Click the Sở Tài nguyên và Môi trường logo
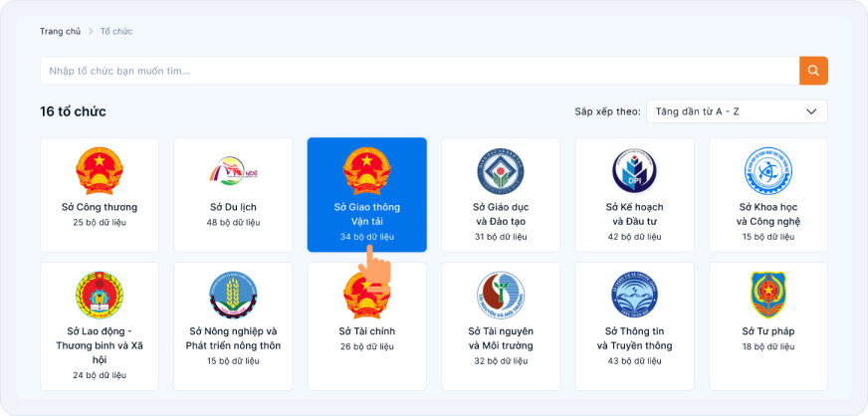Screen dimensions: 868x416 coord(501,295)
